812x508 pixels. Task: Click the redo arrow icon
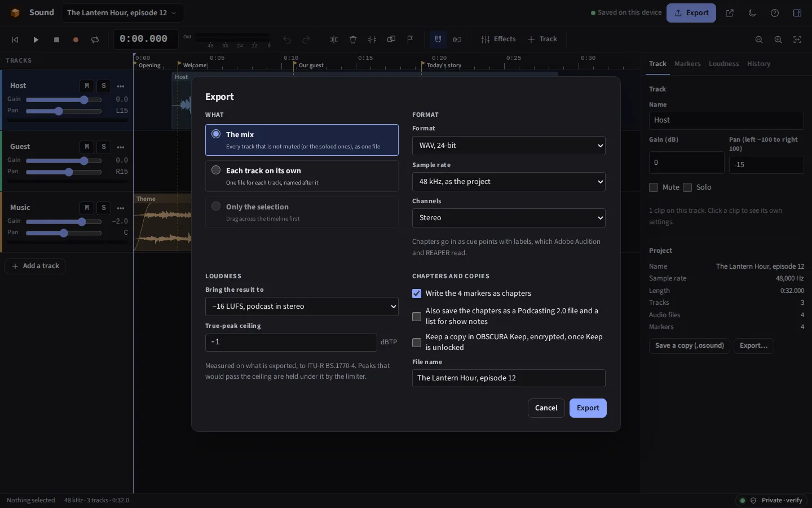[x=306, y=40]
